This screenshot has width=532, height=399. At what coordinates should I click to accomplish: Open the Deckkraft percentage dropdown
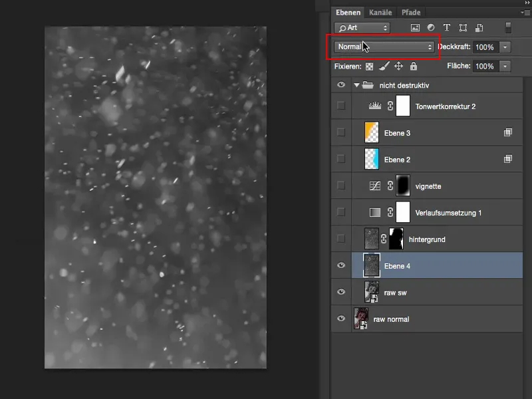pos(505,47)
